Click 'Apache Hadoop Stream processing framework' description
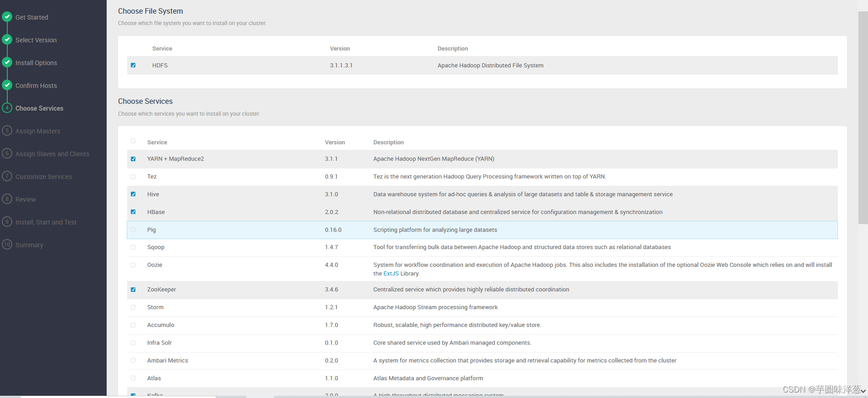 click(x=435, y=307)
